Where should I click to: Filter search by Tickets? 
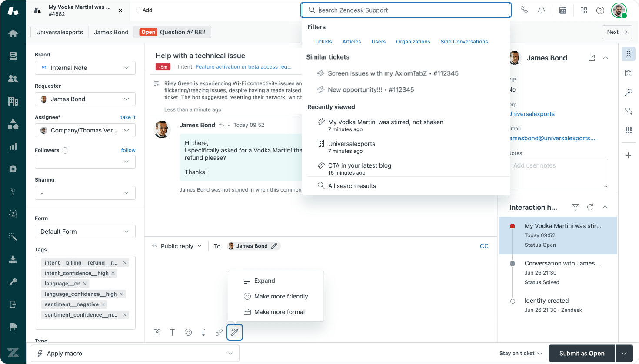(323, 42)
